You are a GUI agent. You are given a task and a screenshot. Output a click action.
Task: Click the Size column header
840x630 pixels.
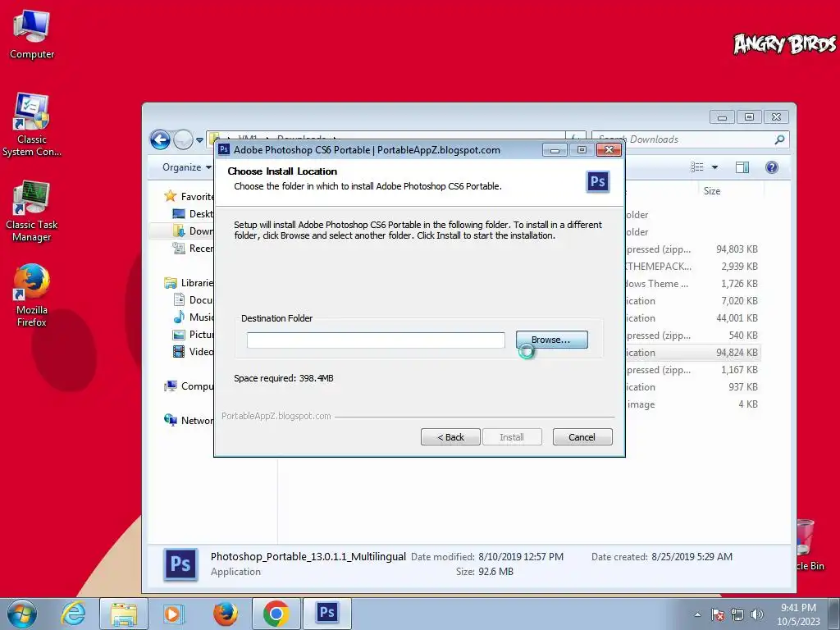[x=711, y=191]
